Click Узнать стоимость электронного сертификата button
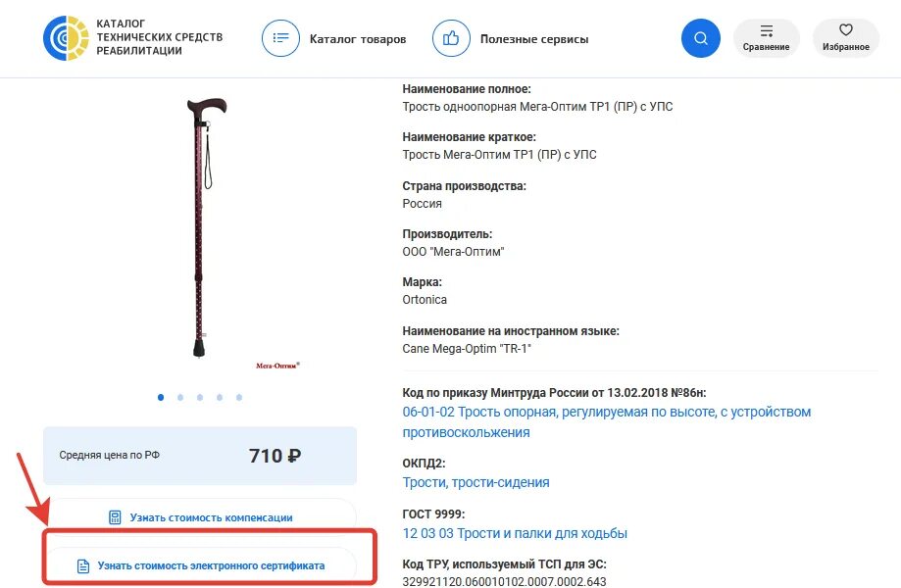 (x=201, y=565)
